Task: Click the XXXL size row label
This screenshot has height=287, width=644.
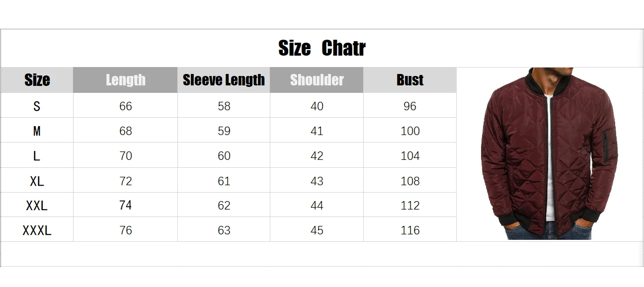Action: [37, 230]
